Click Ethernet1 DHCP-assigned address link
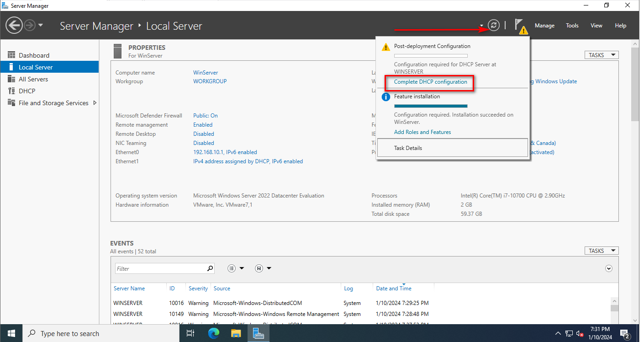 tap(248, 161)
